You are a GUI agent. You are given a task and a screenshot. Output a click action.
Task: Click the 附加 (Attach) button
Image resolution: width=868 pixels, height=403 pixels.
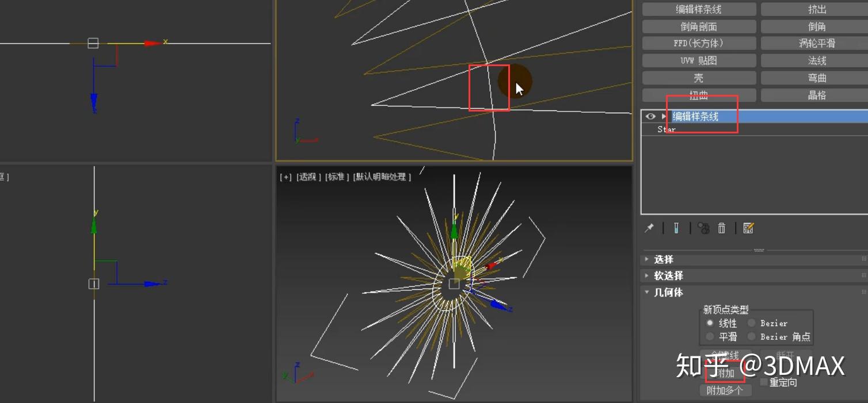[724, 373]
